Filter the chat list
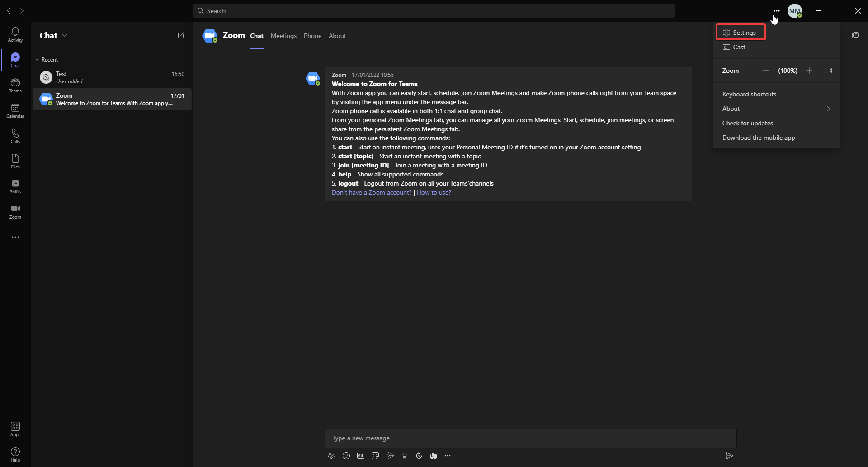This screenshot has height=467, width=868. pos(166,35)
